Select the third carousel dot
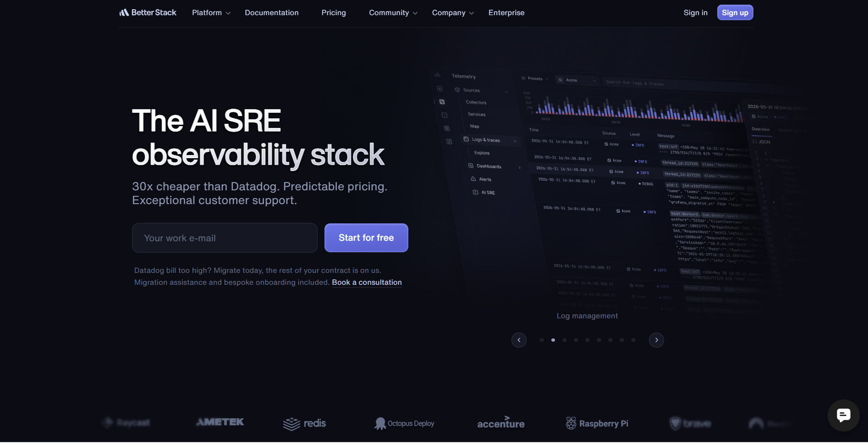 pyautogui.click(x=565, y=340)
